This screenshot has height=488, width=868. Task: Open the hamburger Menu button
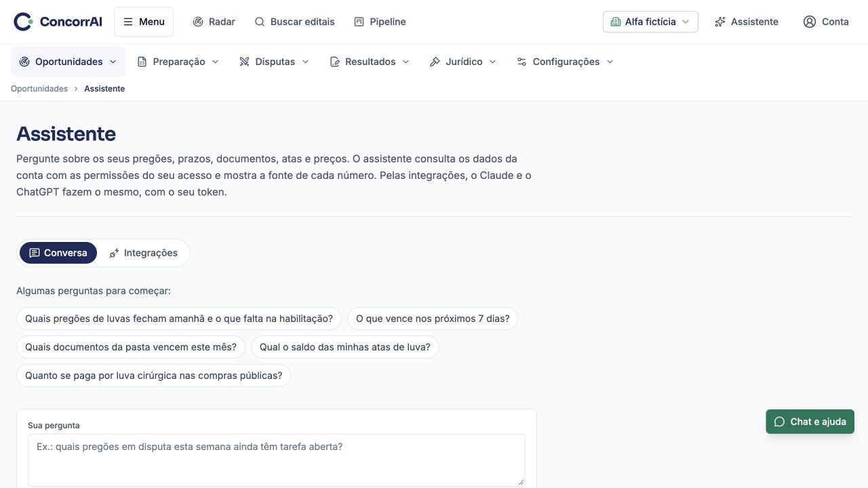(x=144, y=22)
